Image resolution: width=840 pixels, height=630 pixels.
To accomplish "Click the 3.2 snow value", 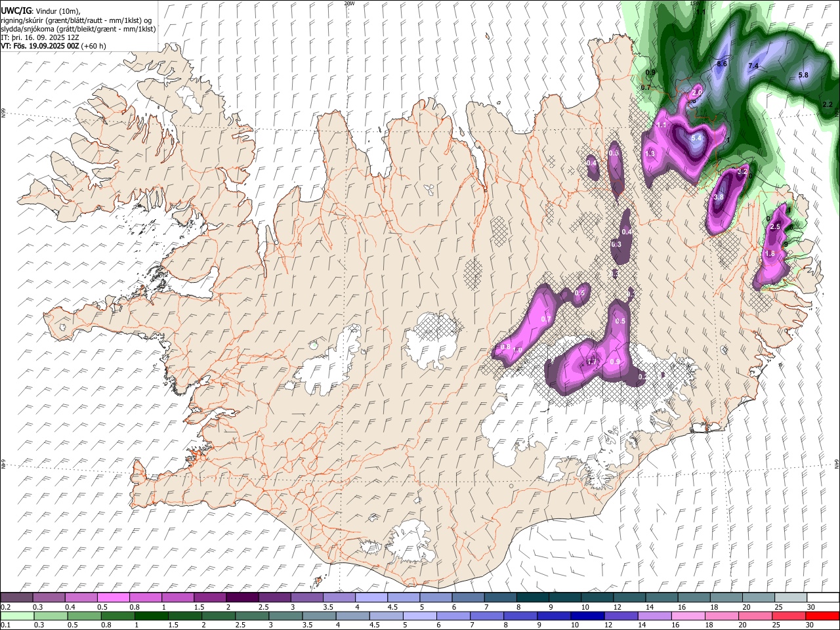I will (743, 171).
